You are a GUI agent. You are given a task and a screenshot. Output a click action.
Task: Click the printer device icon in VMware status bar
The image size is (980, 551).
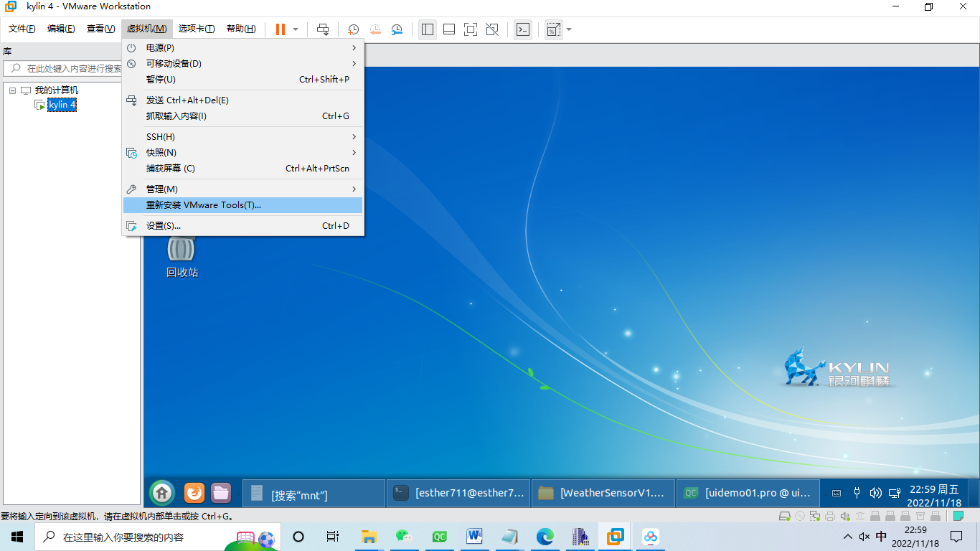coord(830,517)
